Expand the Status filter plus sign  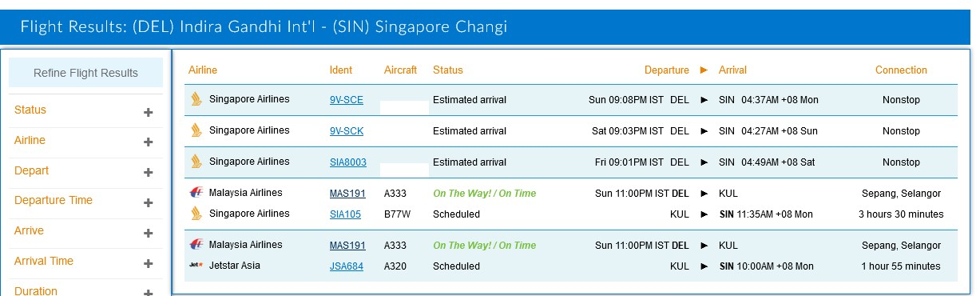tap(148, 112)
